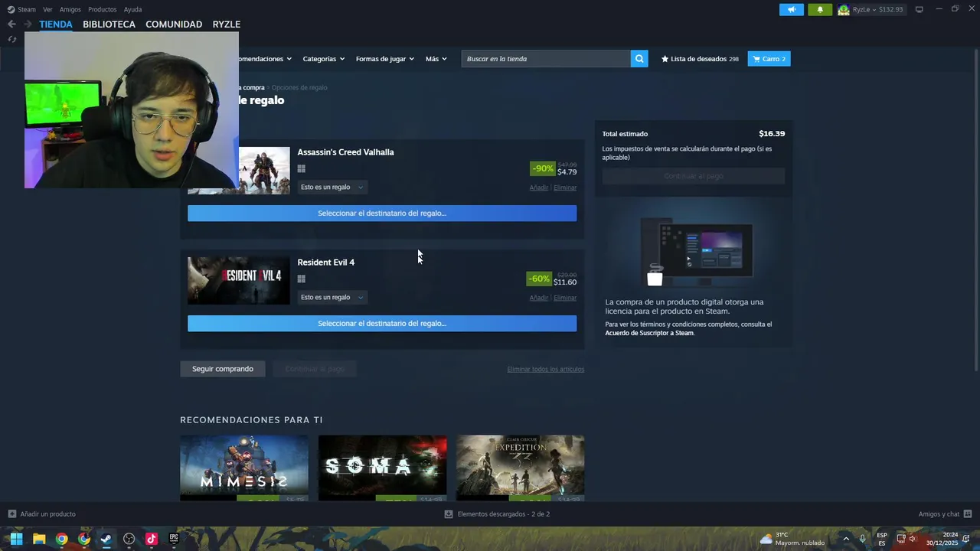Viewport: 980px width, 551px height.
Task: Open the downloads icon in status bar
Action: coord(449,514)
